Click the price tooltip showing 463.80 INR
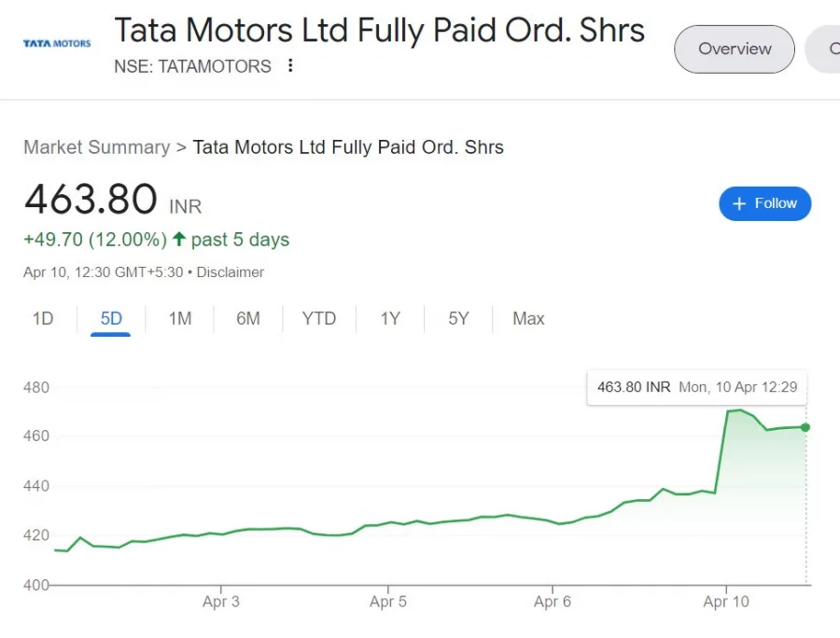Image resolution: width=840 pixels, height=638 pixels. point(696,387)
